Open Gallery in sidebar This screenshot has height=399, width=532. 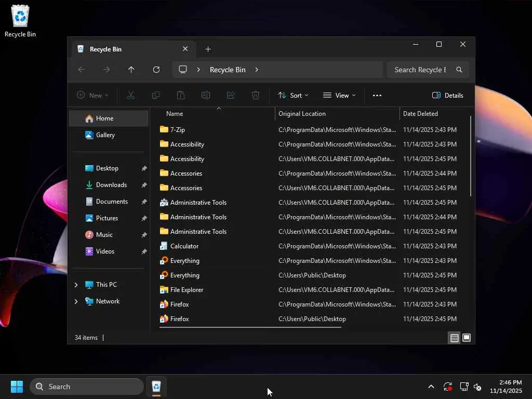tap(109, 135)
